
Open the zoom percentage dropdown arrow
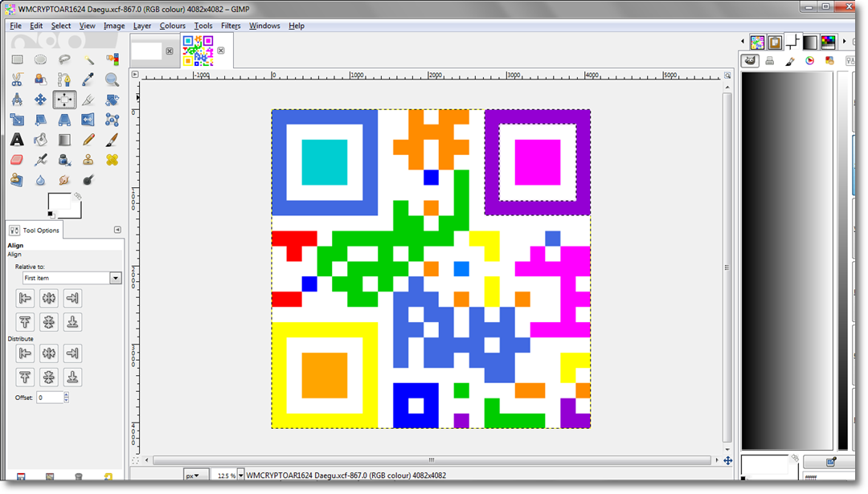241,476
